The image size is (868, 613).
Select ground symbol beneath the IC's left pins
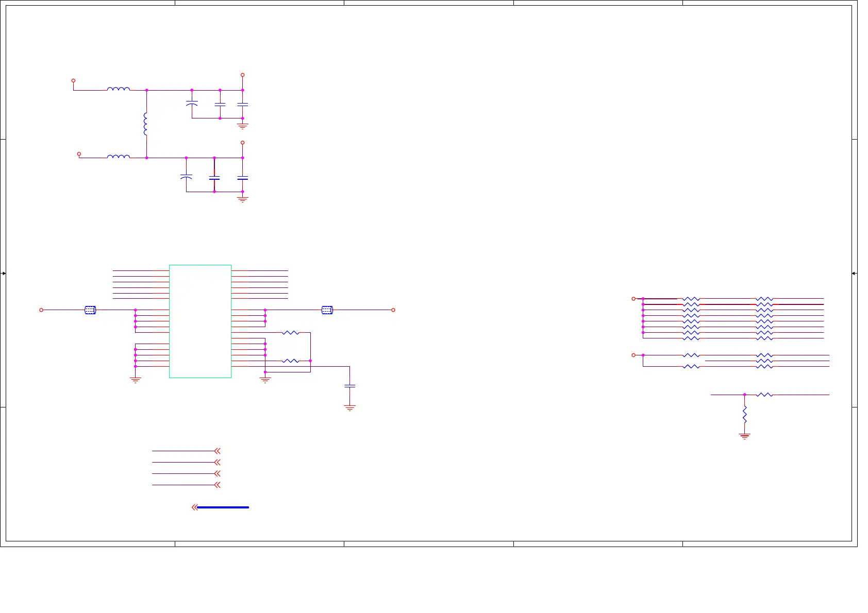135,380
